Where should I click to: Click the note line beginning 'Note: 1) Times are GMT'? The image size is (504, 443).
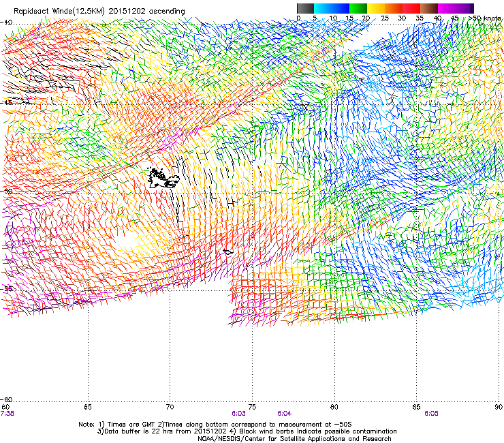pos(215,425)
